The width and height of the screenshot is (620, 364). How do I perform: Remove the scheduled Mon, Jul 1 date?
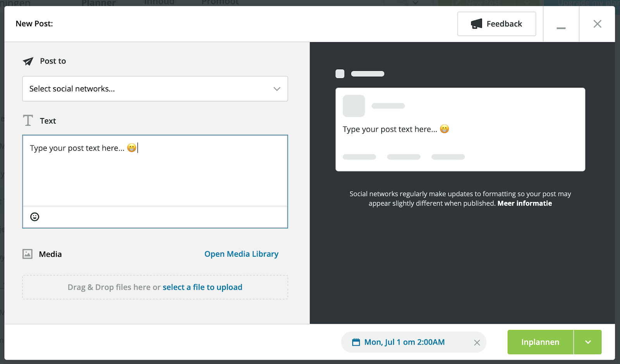click(477, 342)
